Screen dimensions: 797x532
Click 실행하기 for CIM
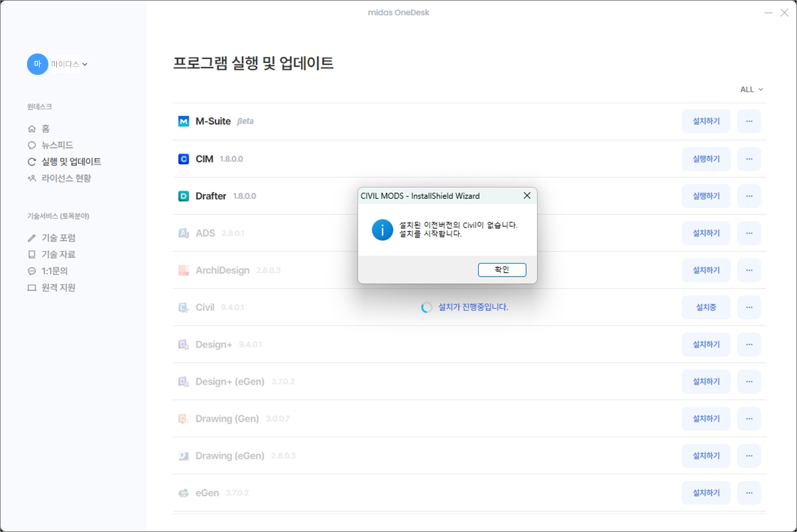(706, 159)
